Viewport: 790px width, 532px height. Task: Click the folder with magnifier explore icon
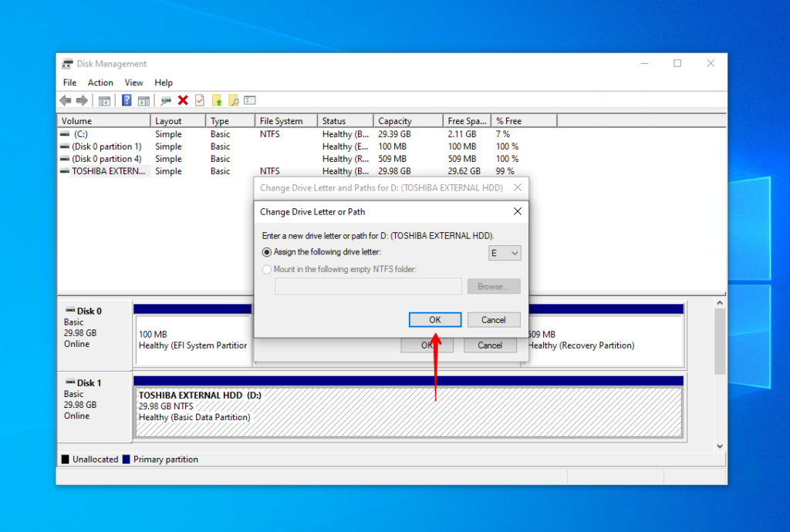234,100
